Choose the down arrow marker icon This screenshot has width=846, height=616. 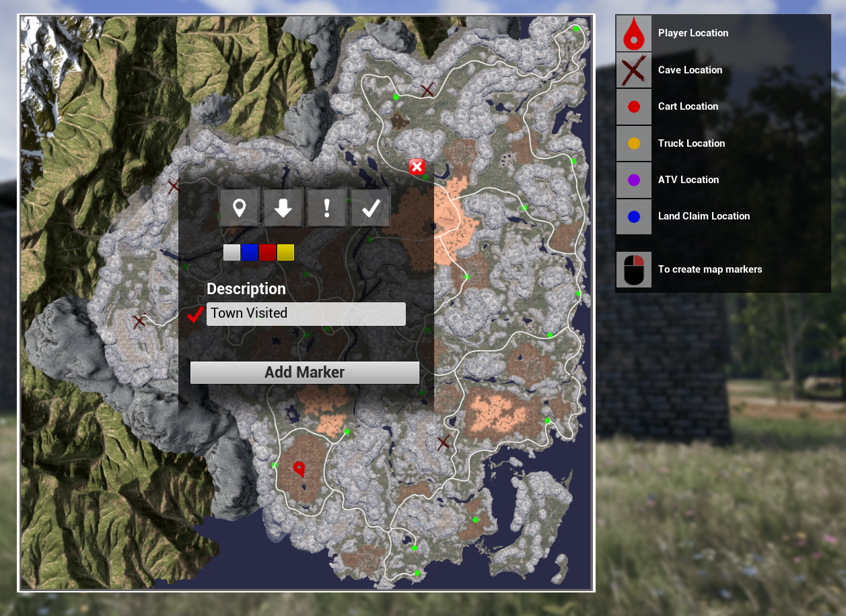point(283,208)
